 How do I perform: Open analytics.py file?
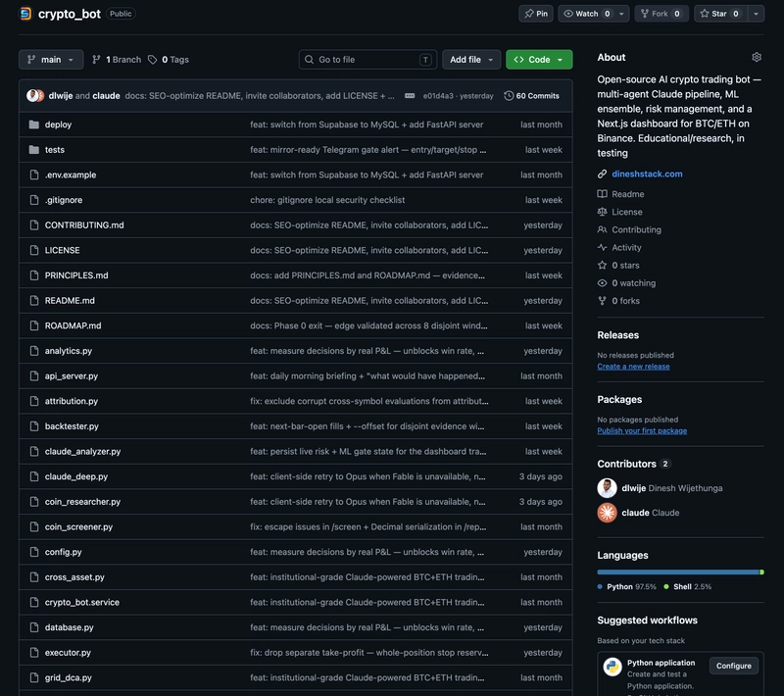coord(69,351)
